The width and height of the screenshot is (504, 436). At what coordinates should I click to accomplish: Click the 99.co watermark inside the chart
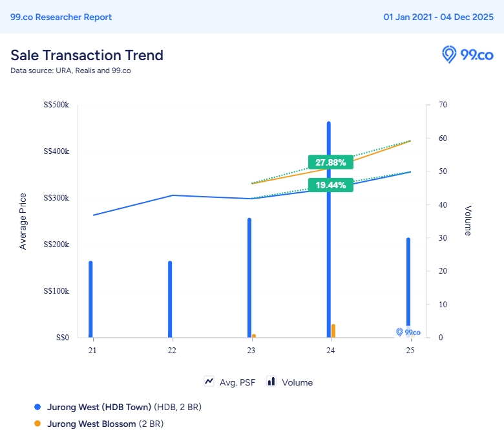click(x=408, y=332)
